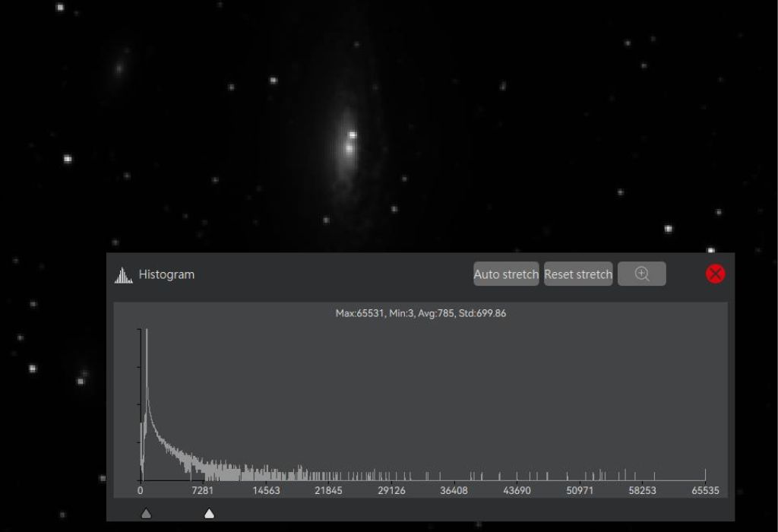Image resolution: width=778 pixels, height=532 pixels.
Task: Click the histogram bars icon beside title
Action: click(123, 275)
